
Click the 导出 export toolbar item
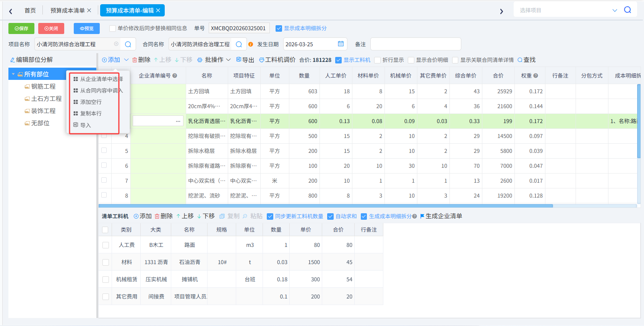coord(245,60)
